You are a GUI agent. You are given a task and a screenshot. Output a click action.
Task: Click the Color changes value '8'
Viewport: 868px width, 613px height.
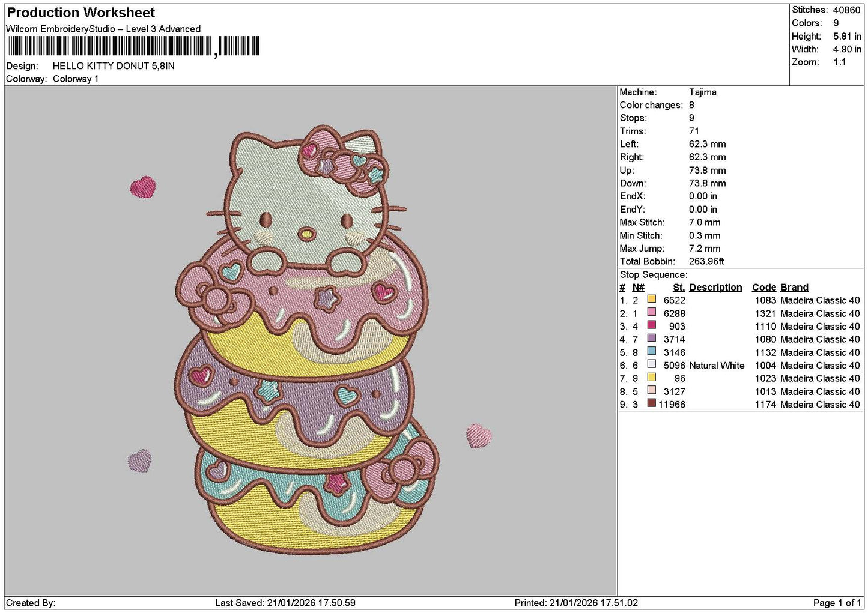[692, 105]
